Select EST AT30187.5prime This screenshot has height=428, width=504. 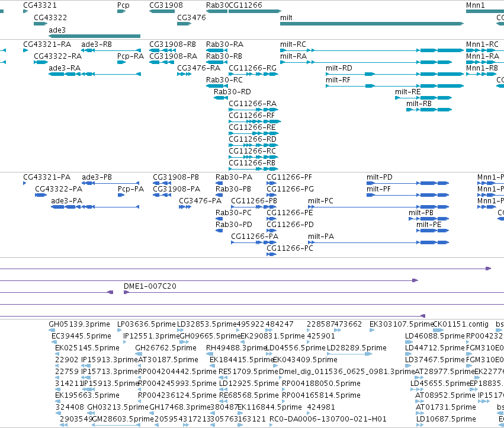[x=140, y=366]
